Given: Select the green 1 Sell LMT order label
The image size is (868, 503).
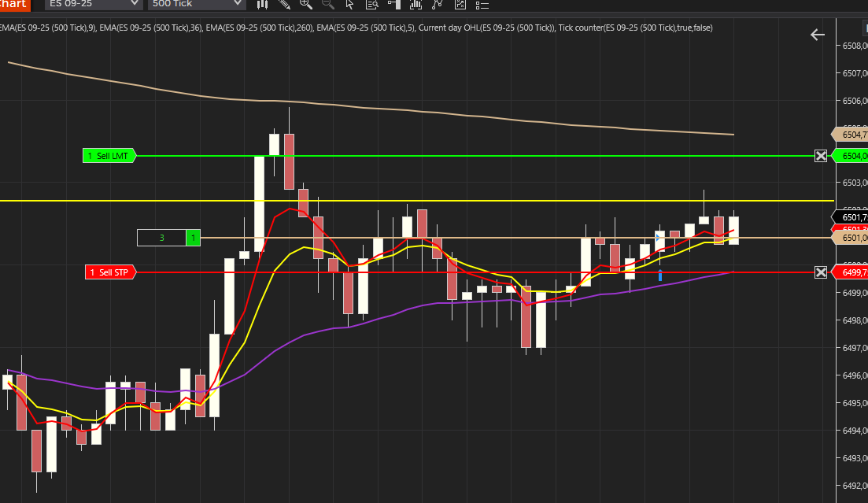Looking at the screenshot, I should [109, 156].
